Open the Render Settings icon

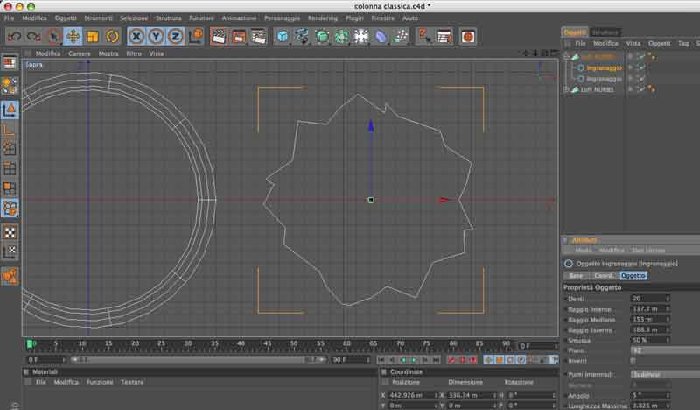pyautogui.click(x=258, y=37)
